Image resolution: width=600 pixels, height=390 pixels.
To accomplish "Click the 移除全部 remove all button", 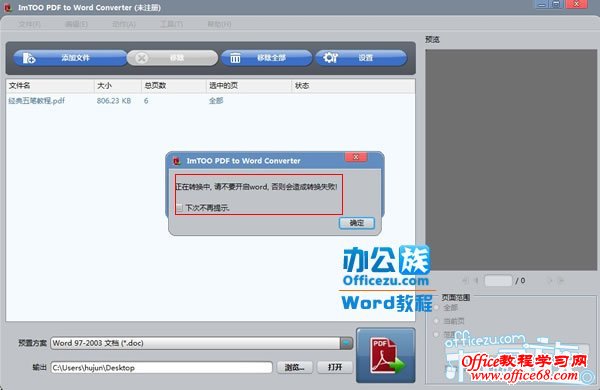I will coord(266,58).
